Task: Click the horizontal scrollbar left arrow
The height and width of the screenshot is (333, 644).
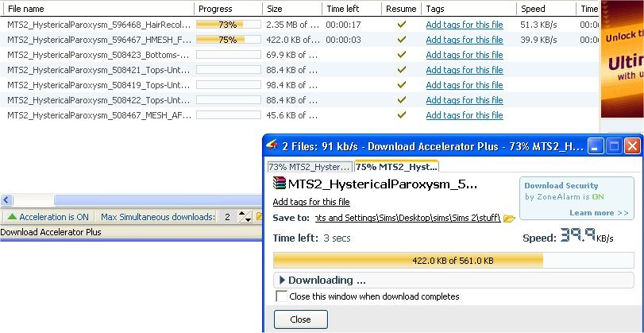Action: pyautogui.click(x=6, y=200)
